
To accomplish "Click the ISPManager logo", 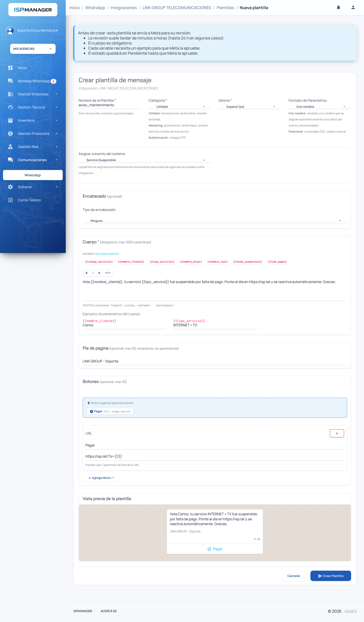I will coord(33,10).
